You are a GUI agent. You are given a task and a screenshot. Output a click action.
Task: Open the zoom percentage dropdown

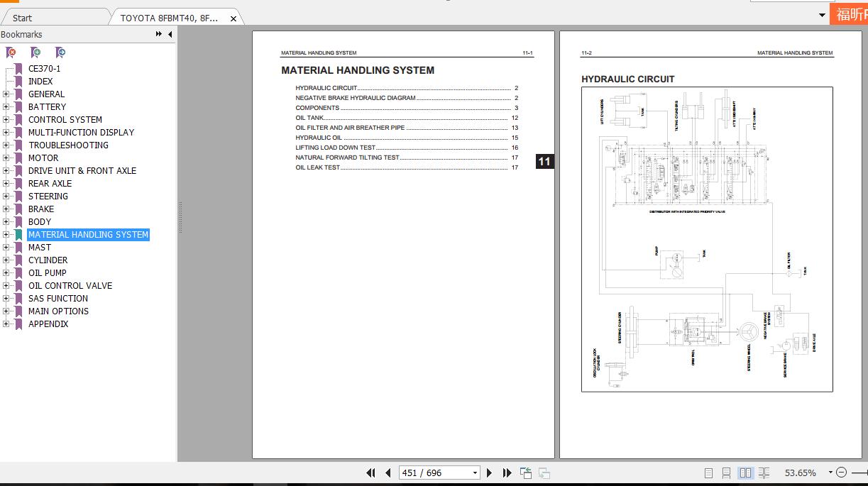point(830,472)
